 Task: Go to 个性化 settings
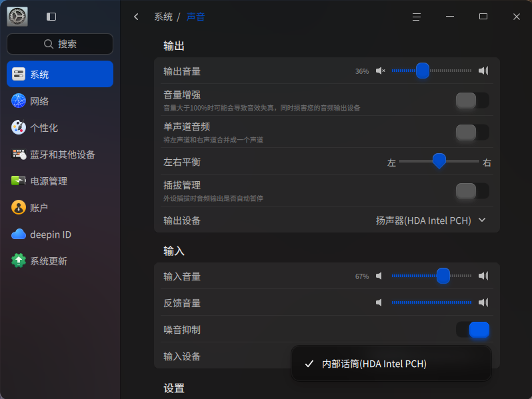[x=60, y=127]
